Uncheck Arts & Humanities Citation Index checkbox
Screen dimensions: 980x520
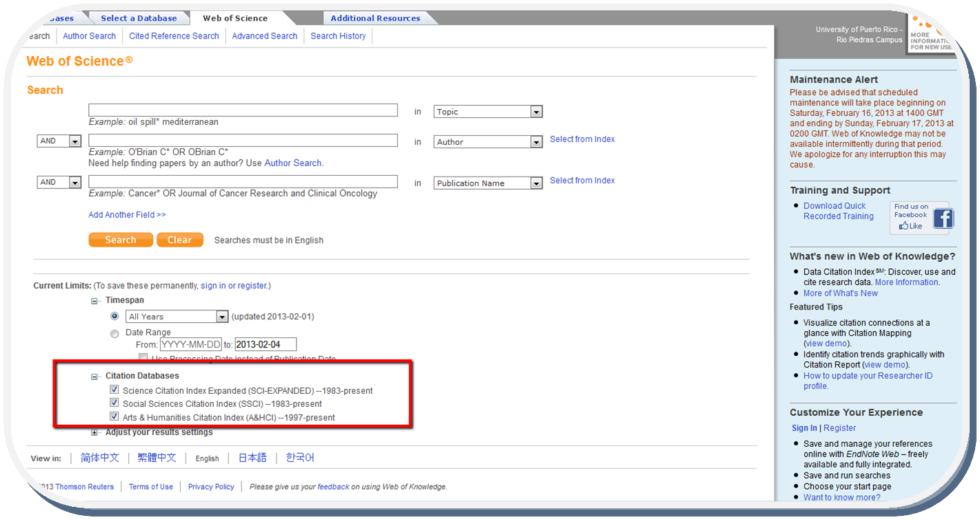point(114,417)
